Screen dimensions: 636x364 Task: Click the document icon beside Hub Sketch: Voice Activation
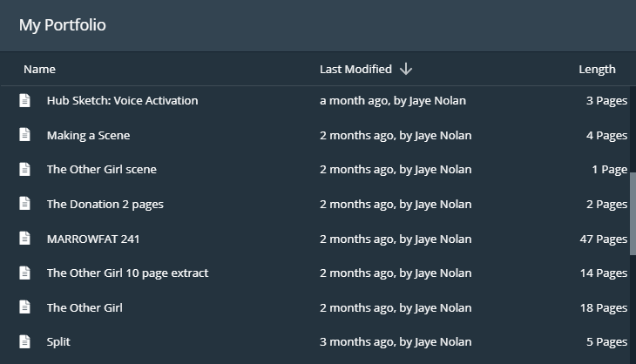point(25,100)
